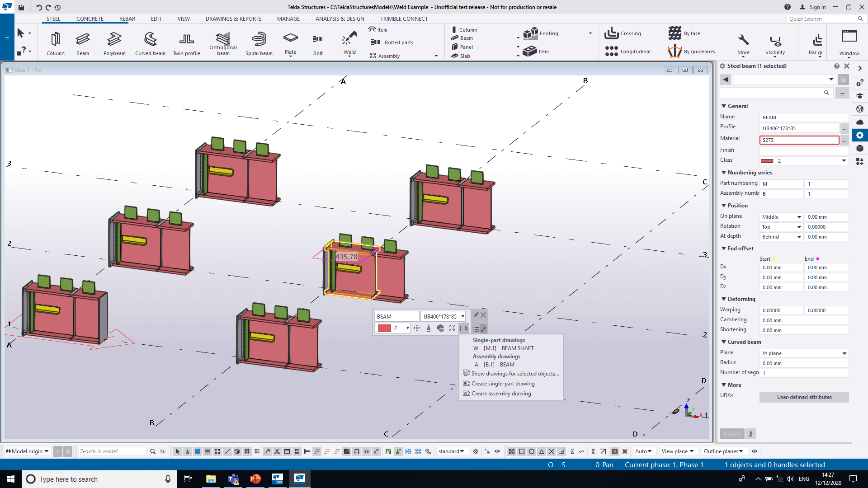Open the Visibility tool
The image size is (868, 488).
[x=775, y=44]
